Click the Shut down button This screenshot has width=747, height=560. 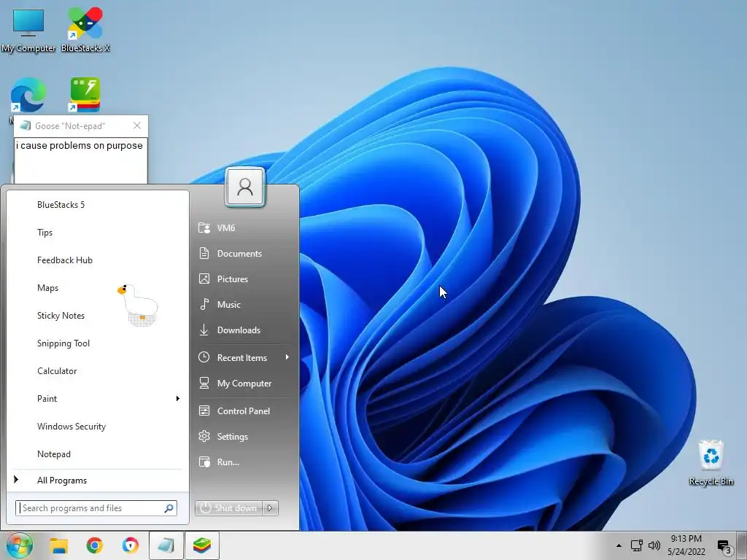pos(228,508)
